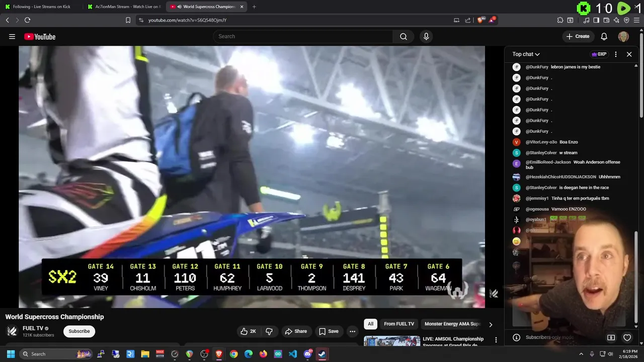Viewport: 644px width, 362px height.
Task: Open File Explorer from the taskbar
Action: pyautogui.click(x=145, y=354)
